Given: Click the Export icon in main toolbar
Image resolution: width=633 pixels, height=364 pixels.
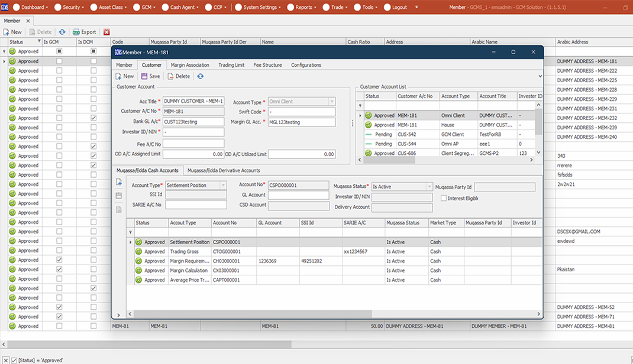Looking at the screenshot, I should pyautogui.click(x=76, y=32).
